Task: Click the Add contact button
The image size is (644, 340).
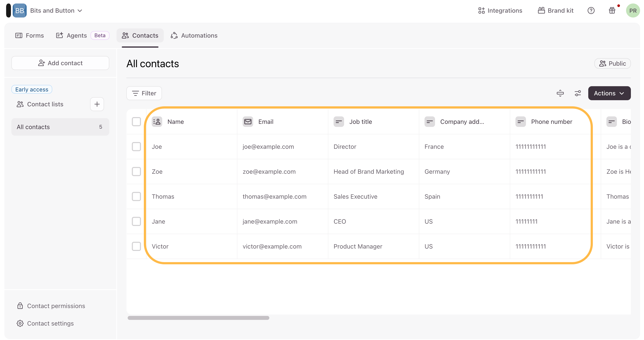Action: point(60,63)
